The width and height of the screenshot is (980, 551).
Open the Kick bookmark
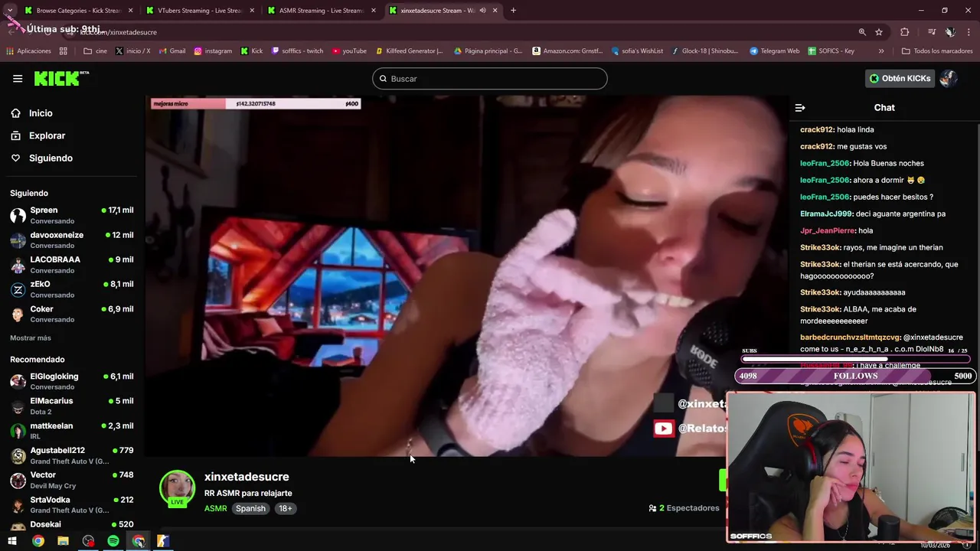pyautogui.click(x=251, y=51)
